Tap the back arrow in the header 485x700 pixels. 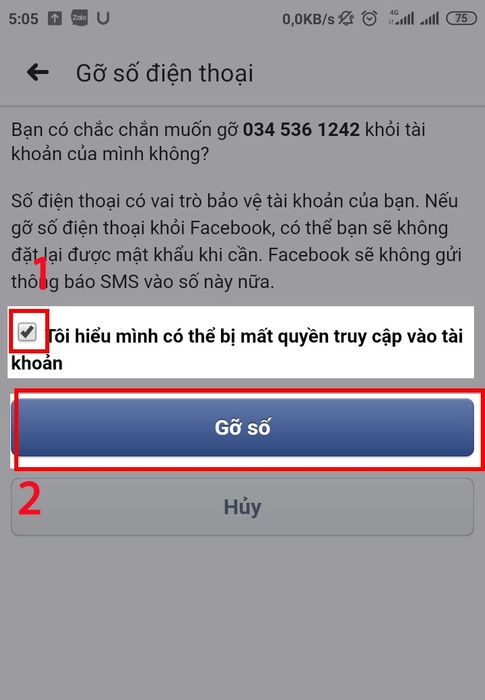(x=38, y=72)
